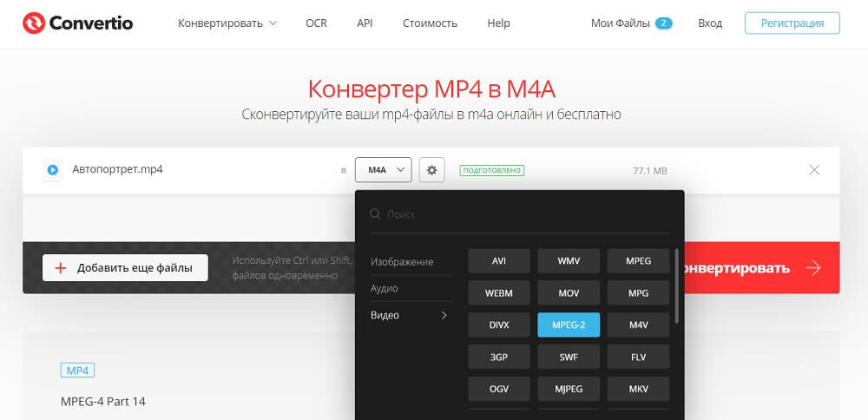868x420 pixels.
Task: Remove Автопортрет.mp4 with the X icon
Action: (814, 170)
